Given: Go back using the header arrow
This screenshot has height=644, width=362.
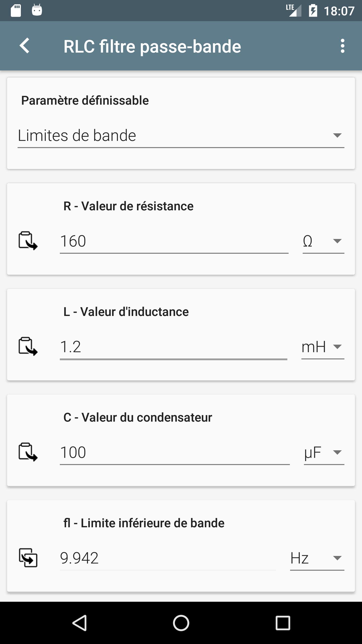Looking at the screenshot, I should click(x=24, y=46).
